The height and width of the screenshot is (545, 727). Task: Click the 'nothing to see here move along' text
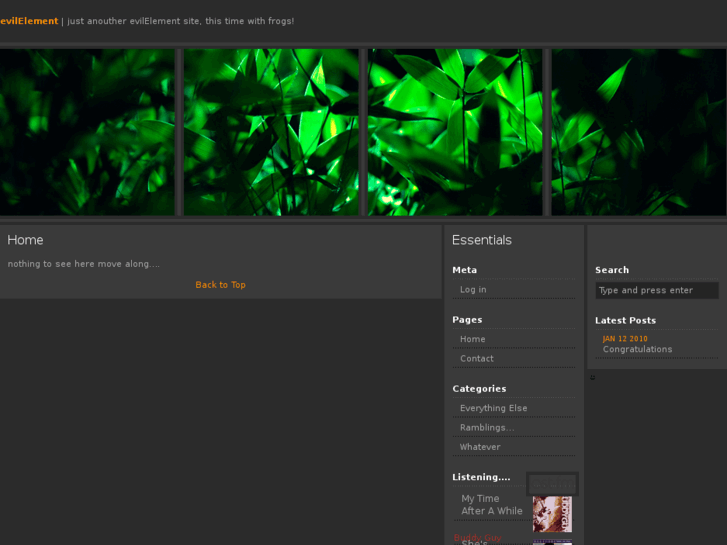pyautogui.click(x=83, y=264)
